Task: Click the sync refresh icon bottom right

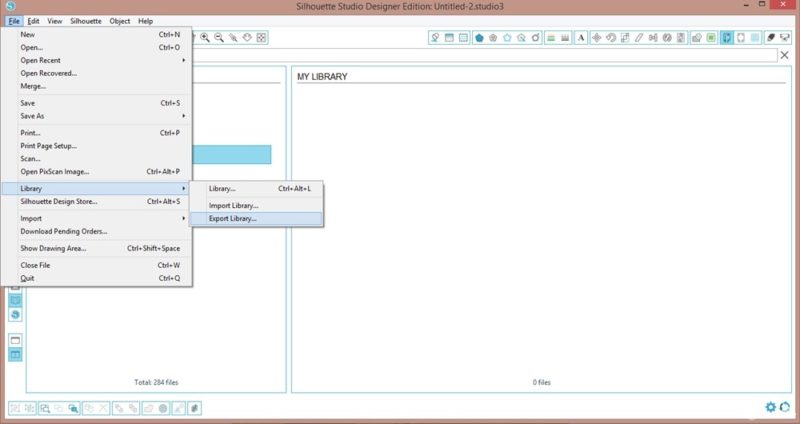Action: coord(785,407)
